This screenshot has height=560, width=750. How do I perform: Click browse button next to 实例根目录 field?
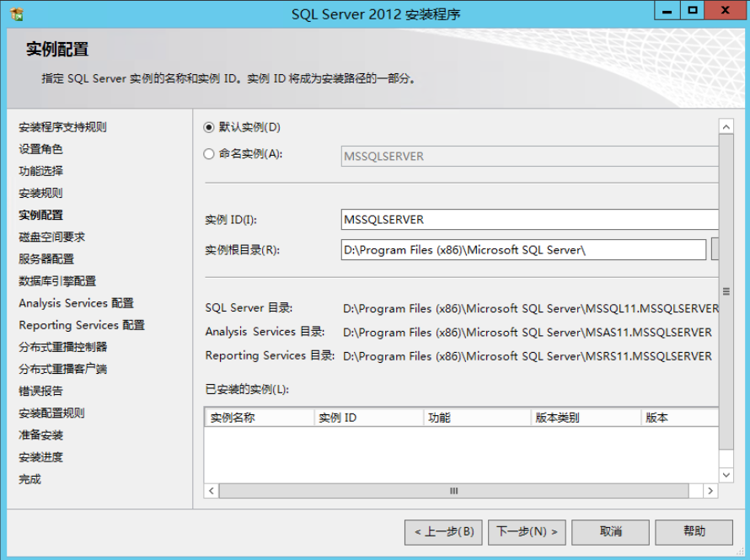(715, 249)
